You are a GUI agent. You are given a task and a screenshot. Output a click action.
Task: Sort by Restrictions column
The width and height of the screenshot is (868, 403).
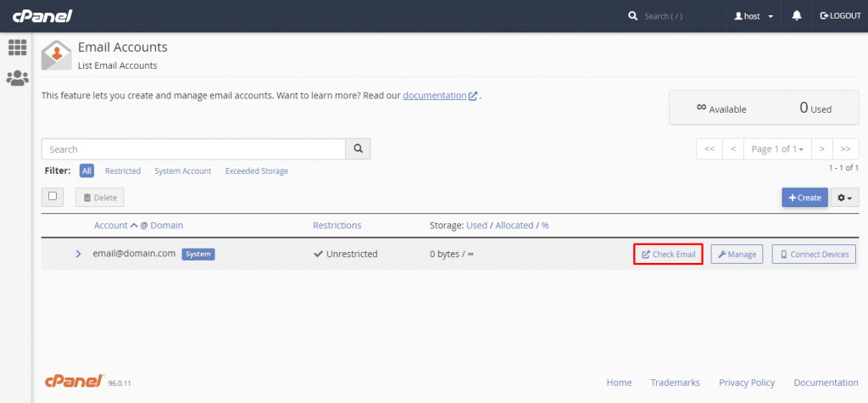[x=337, y=225]
